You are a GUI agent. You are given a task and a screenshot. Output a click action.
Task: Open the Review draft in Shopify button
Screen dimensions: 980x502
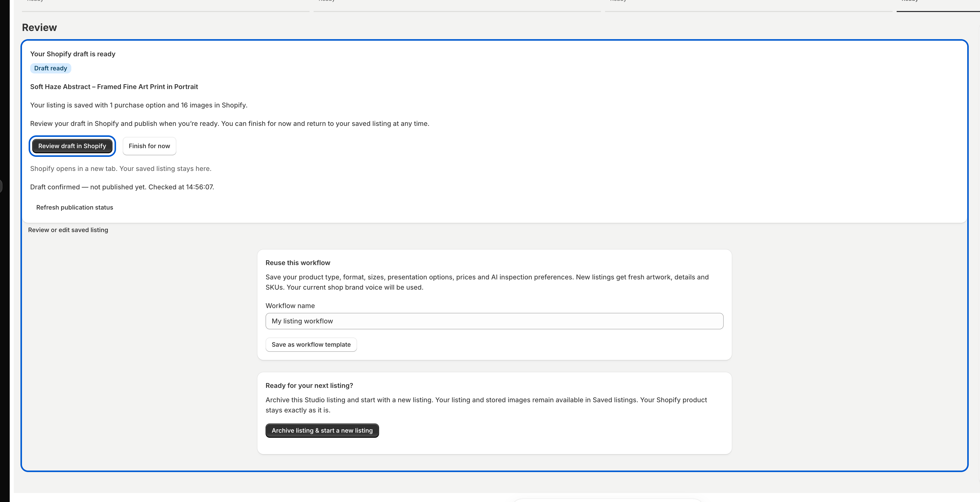pos(72,146)
